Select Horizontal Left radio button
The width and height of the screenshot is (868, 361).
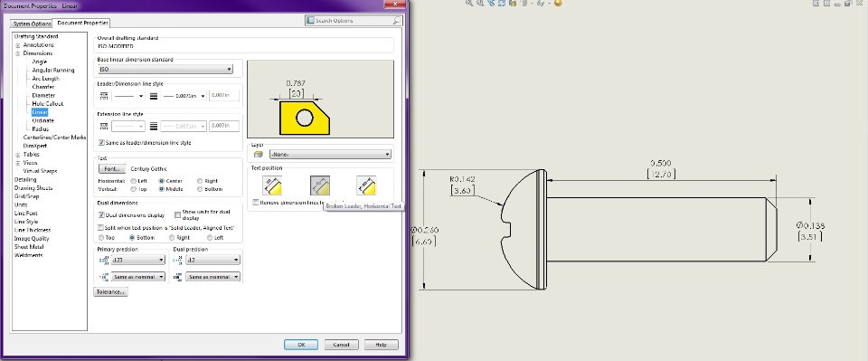tap(134, 181)
